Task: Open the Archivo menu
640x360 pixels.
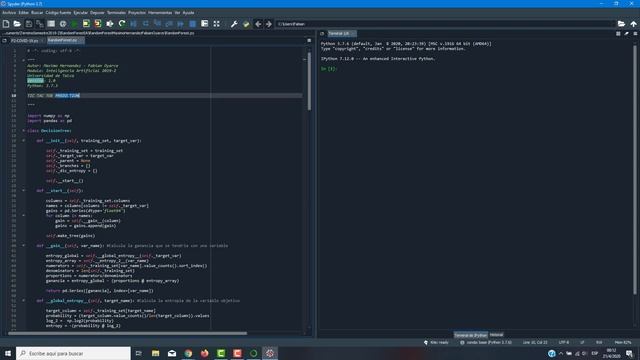Action: pos(9,13)
